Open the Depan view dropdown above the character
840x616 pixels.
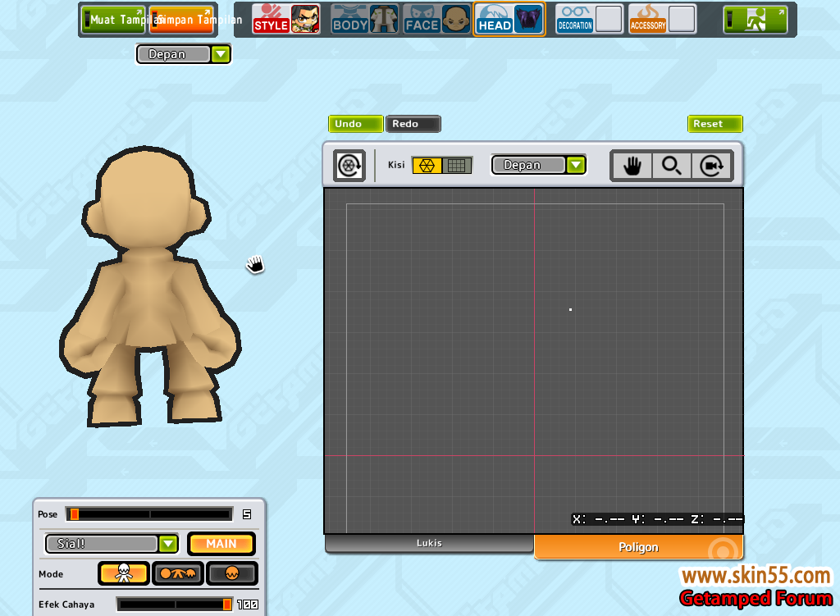tap(183, 54)
